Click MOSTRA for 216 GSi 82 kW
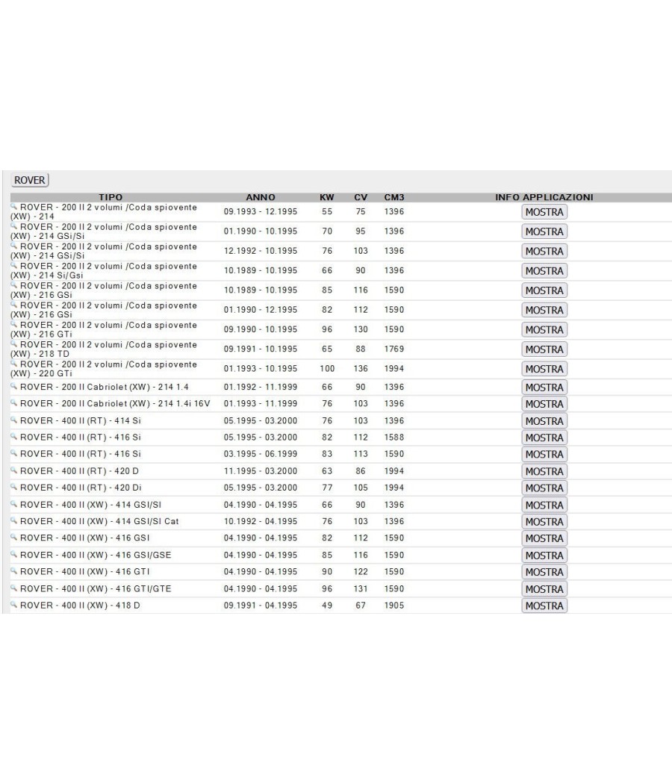Image resolution: width=672 pixels, height=784 pixels. [x=544, y=310]
